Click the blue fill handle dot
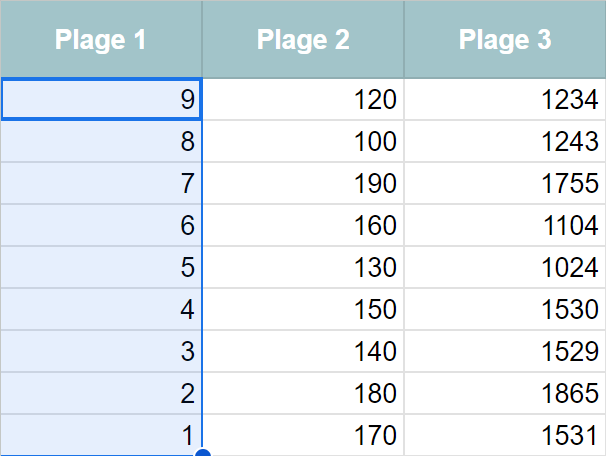 click(x=203, y=453)
